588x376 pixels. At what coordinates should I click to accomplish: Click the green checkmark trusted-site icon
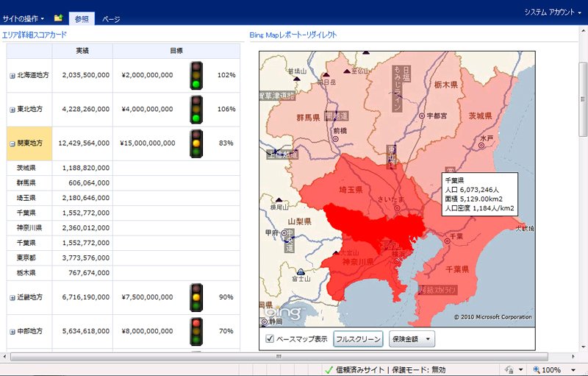click(x=329, y=370)
